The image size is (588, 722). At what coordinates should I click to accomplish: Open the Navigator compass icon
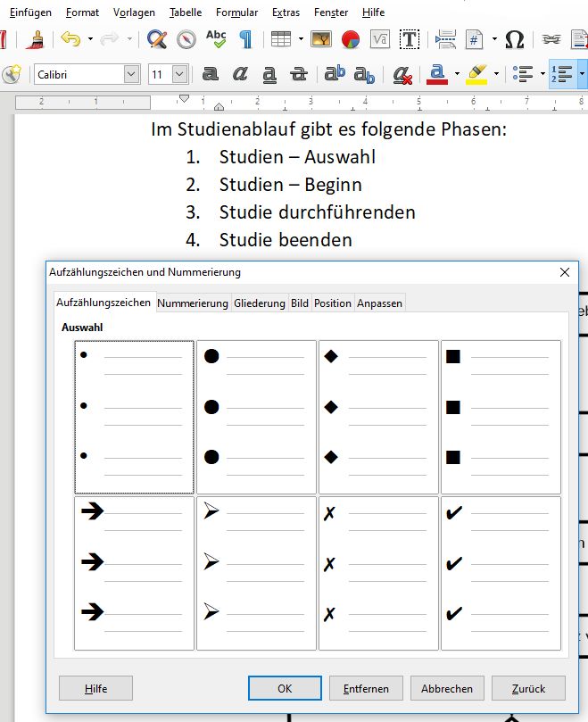[x=186, y=39]
